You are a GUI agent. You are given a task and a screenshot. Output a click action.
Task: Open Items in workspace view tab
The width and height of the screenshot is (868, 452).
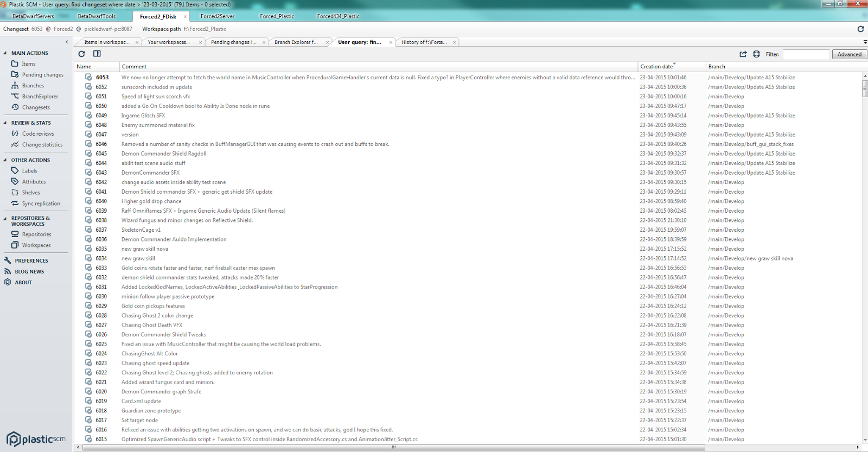[107, 42]
